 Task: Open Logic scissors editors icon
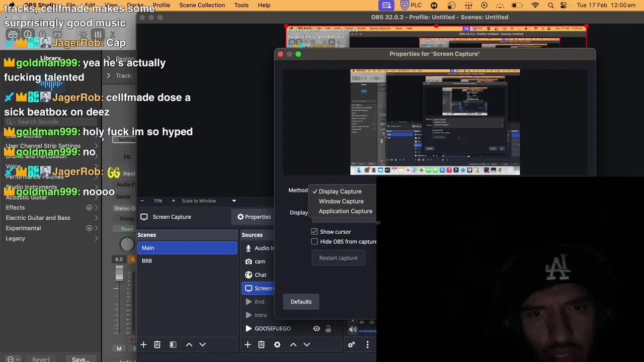pos(113,35)
